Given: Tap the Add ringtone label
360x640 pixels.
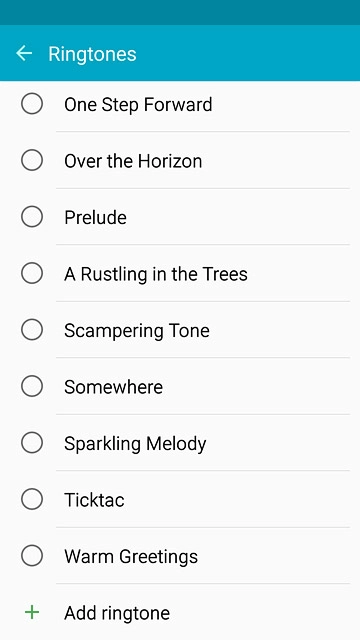Looking at the screenshot, I should 117,613.
